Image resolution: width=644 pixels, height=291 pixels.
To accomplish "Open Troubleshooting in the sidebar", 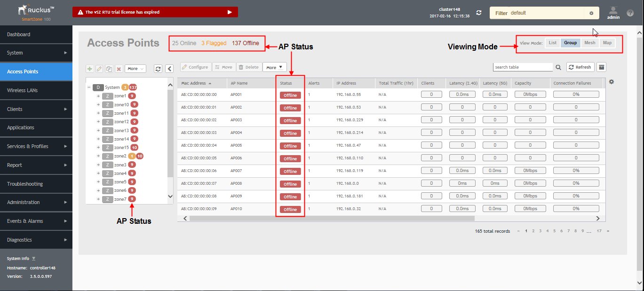I will (x=25, y=184).
